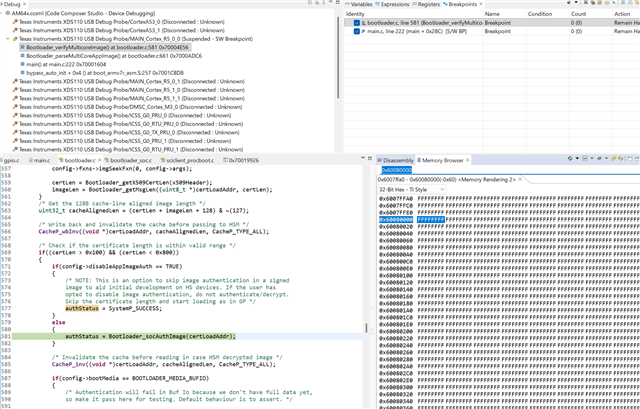Click SystemP_SUCCESS text on line 577

pyautogui.click(x=133, y=309)
